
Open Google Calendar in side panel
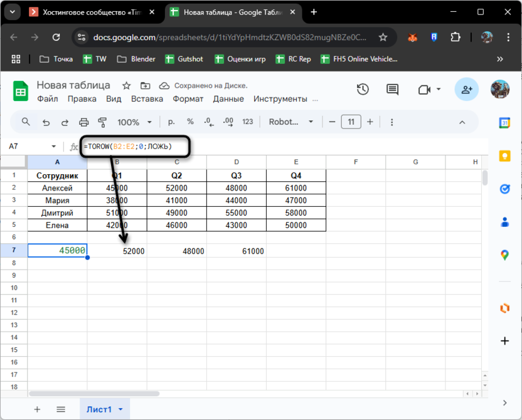[505, 123]
